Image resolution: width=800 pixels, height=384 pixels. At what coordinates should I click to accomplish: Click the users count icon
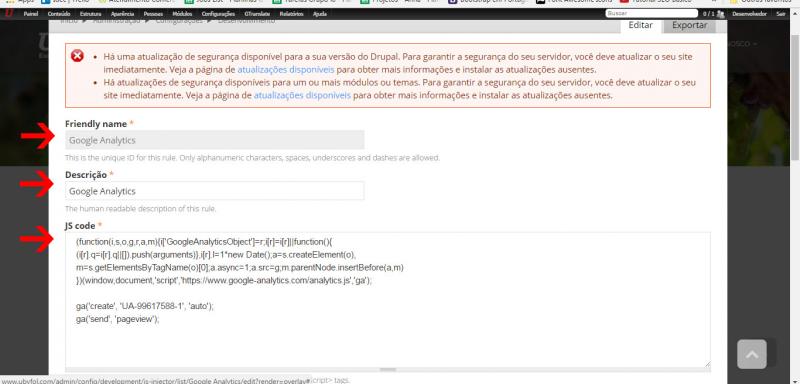720,14
